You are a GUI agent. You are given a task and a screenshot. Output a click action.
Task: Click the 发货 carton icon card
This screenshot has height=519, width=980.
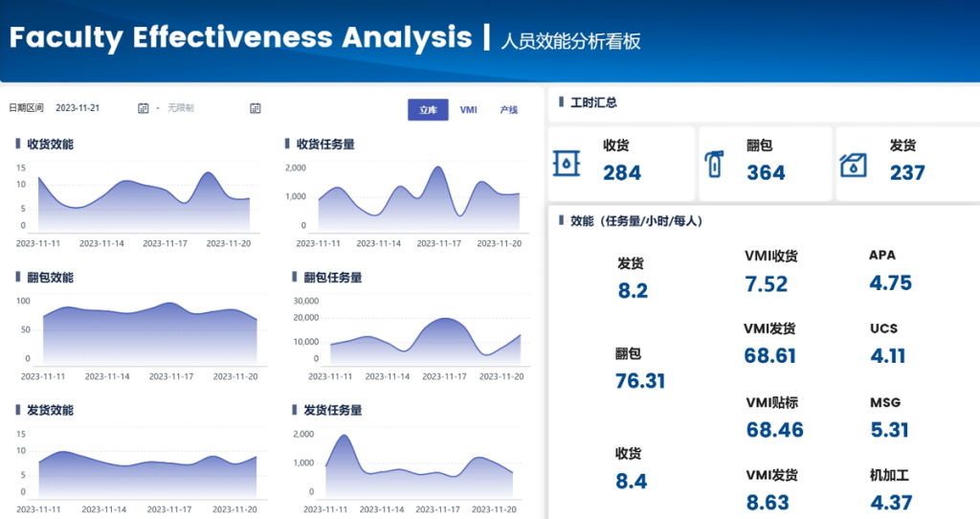tap(853, 164)
